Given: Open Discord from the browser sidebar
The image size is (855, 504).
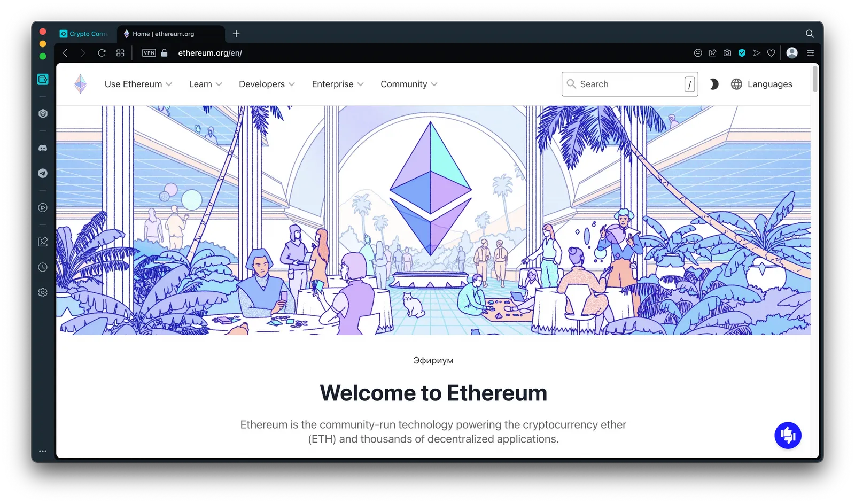Looking at the screenshot, I should 43,148.
